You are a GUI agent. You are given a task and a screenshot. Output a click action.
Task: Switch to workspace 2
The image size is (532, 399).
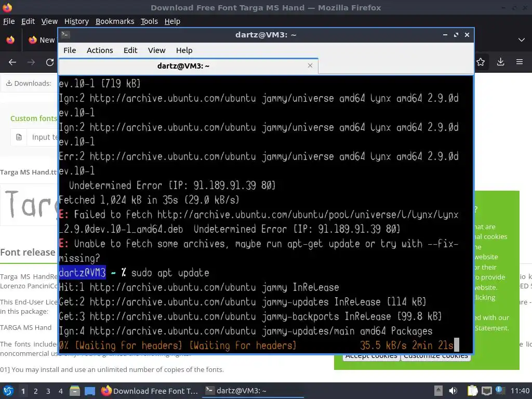pyautogui.click(x=36, y=391)
